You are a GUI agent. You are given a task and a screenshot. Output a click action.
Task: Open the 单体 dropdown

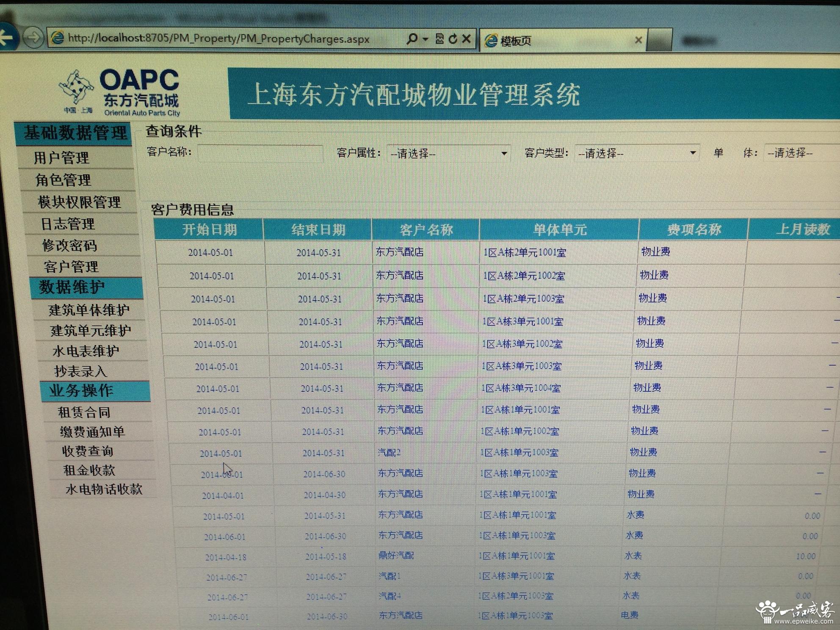click(x=802, y=152)
